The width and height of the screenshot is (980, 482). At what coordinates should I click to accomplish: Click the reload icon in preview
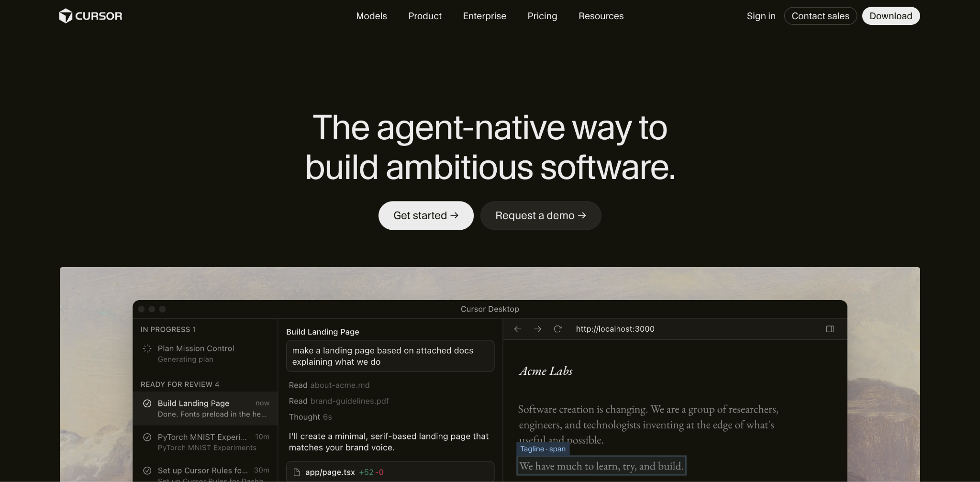coord(557,329)
